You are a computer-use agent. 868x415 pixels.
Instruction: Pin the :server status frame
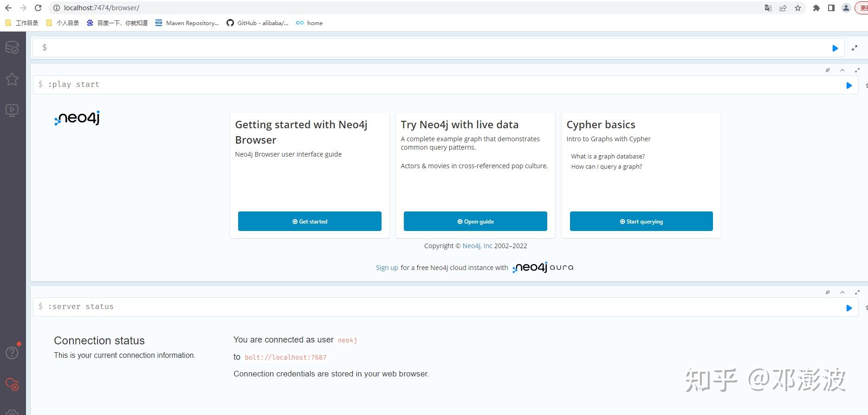point(828,292)
